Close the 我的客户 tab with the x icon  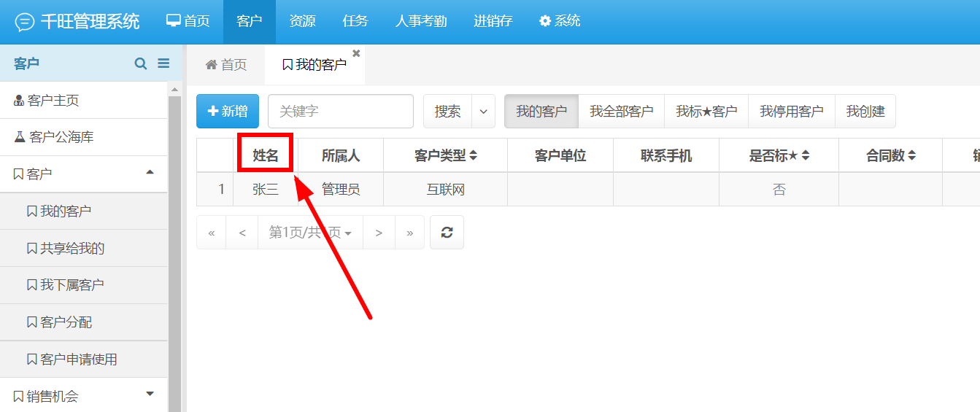356,53
